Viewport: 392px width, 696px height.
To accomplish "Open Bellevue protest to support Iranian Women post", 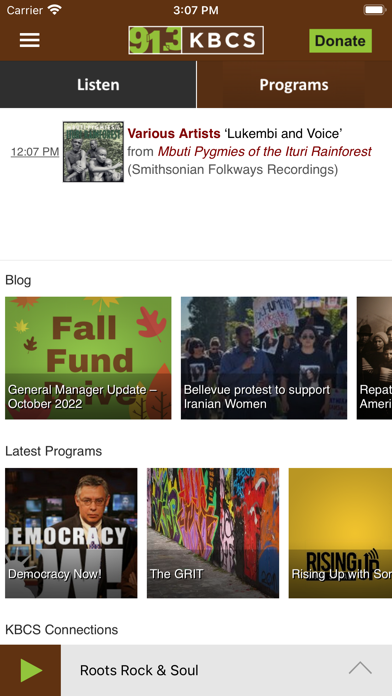I will point(264,358).
